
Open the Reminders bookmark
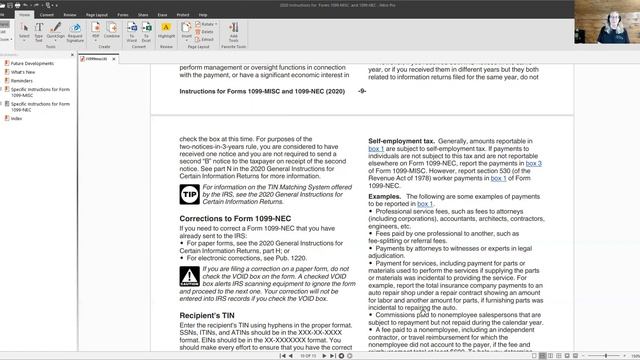pos(22,80)
